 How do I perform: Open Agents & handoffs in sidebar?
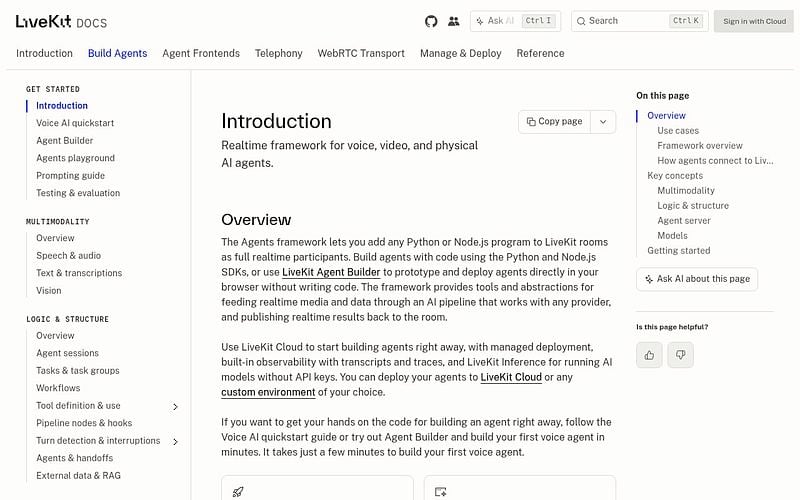coord(74,458)
